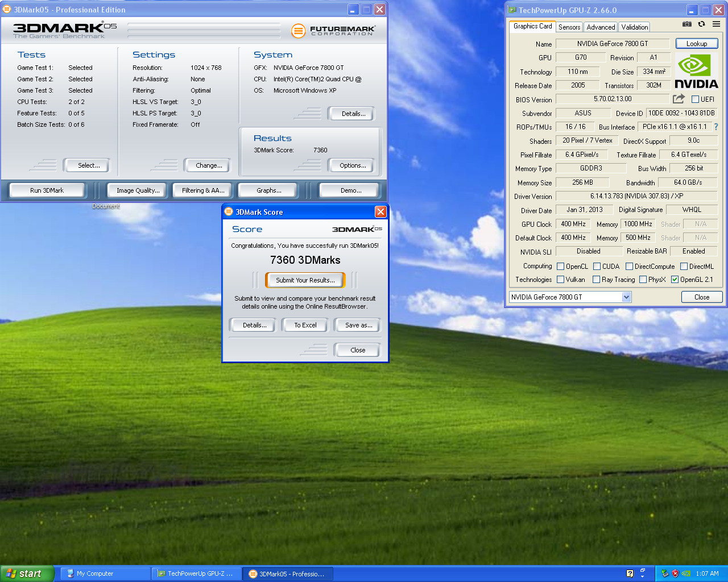Click the Memory Type GDDR3 field
Screen dimensions: 728x582
pos(591,168)
